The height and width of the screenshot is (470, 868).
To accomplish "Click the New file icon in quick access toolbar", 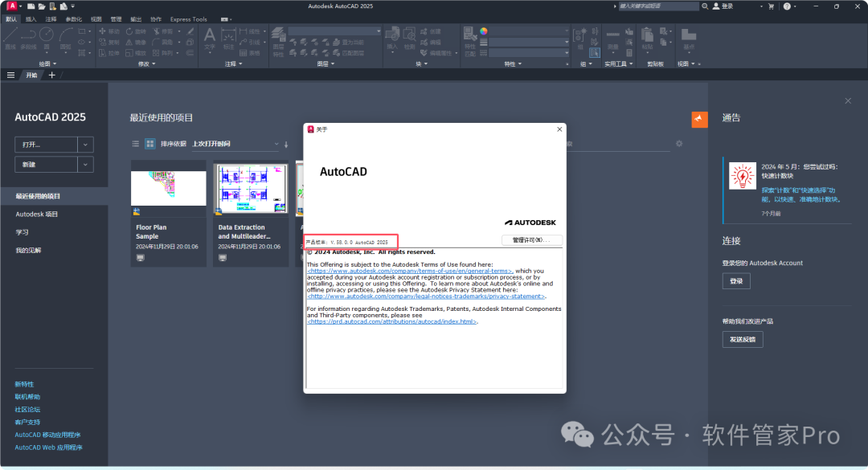I will (31, 6).
